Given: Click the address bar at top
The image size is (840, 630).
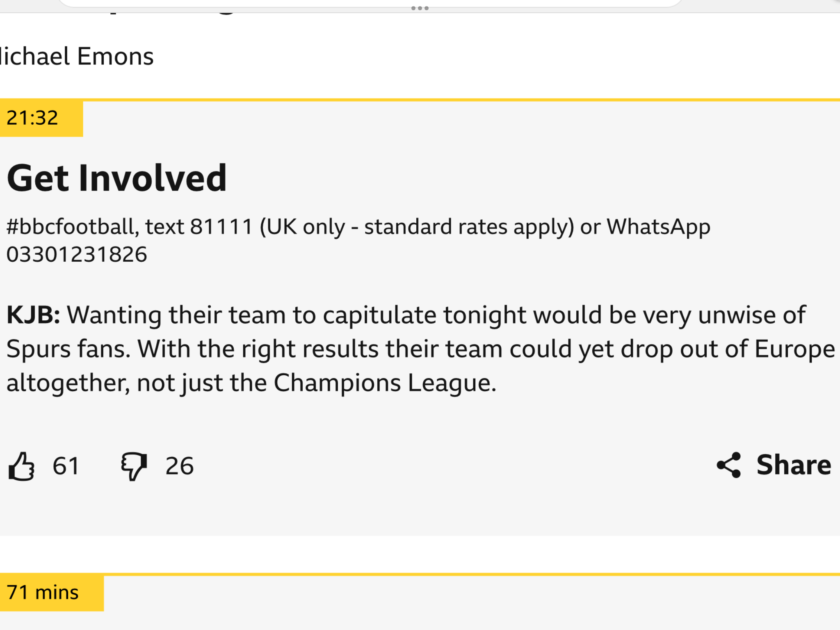Looking at the screenshot, I should point(370,3).
